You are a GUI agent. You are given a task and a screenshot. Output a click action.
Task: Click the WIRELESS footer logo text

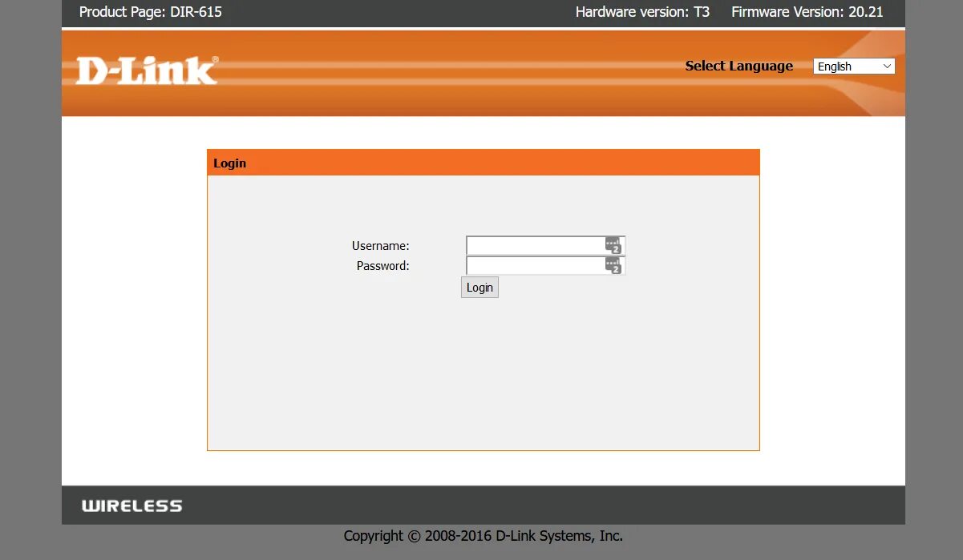click(x=132, y=506)
